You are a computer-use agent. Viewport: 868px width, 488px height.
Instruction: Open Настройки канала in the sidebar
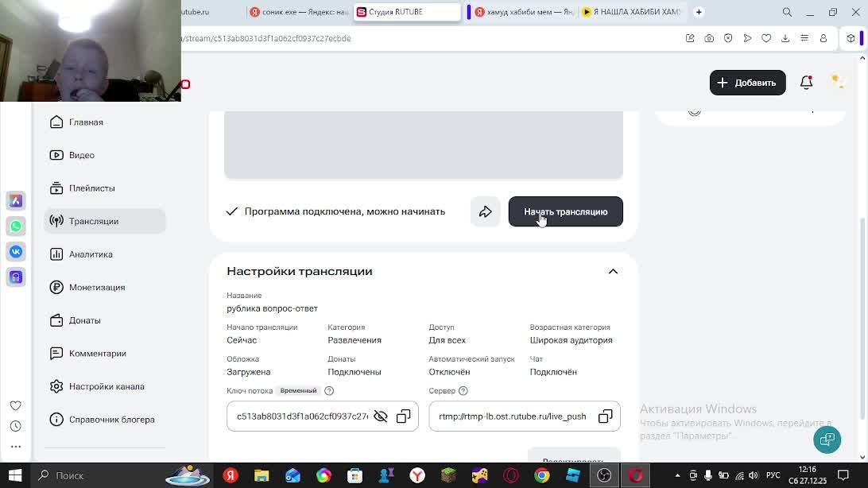[105, 386]
